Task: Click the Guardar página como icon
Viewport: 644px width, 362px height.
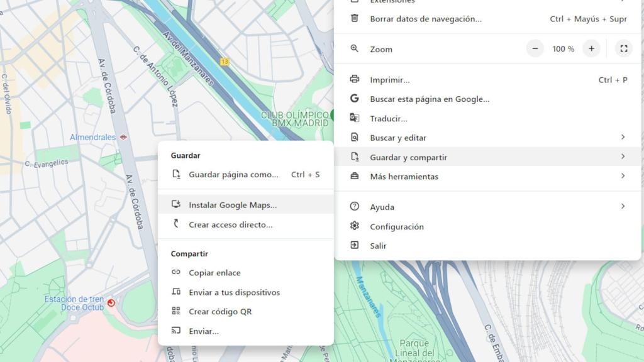Action: 177,175
